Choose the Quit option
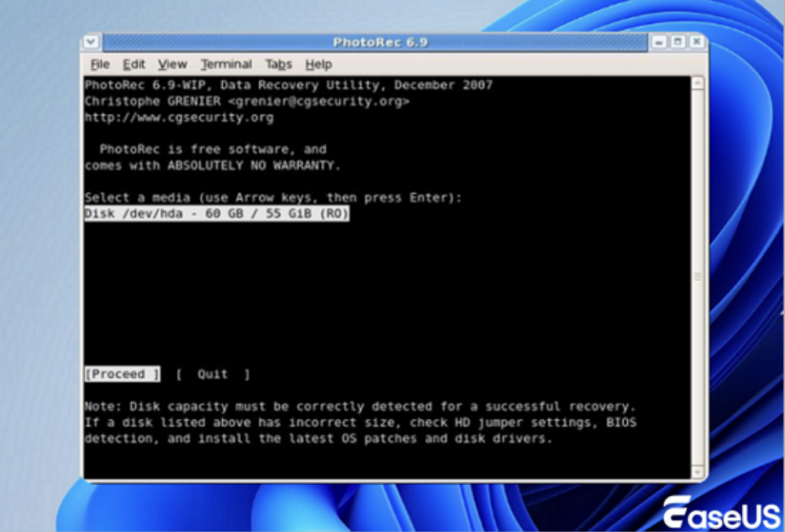The image size is (785, 532). [212, 374]
